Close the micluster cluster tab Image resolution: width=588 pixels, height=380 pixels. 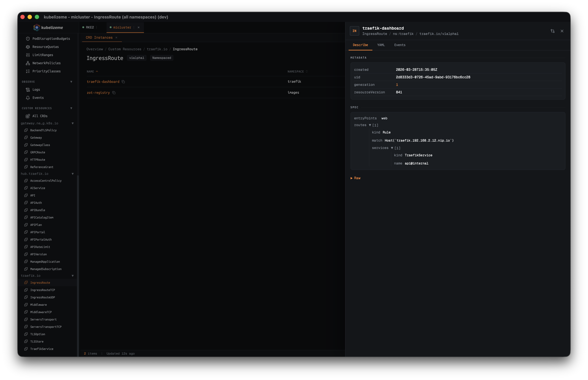pos(138,27)
